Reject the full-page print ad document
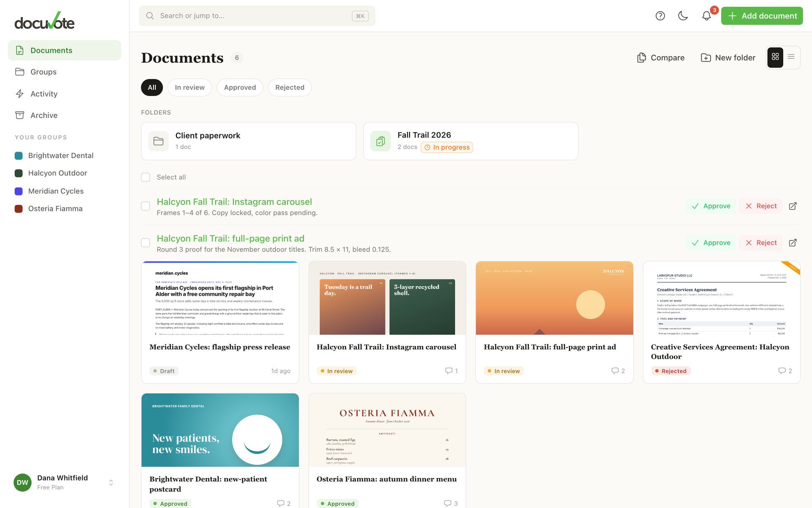 (x=761, y=243)
